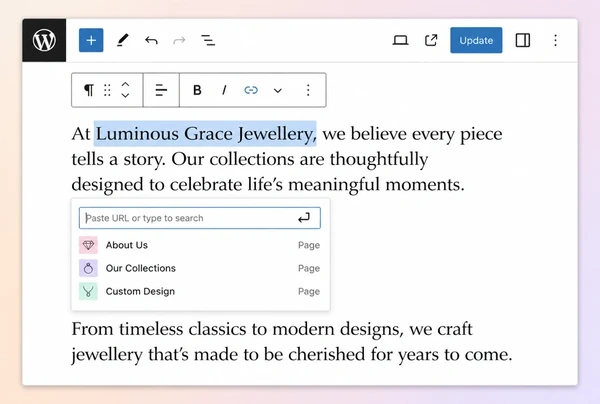Toggle italic formatting
The height and width of the screenshot is (404, 600).
[224, 90]
